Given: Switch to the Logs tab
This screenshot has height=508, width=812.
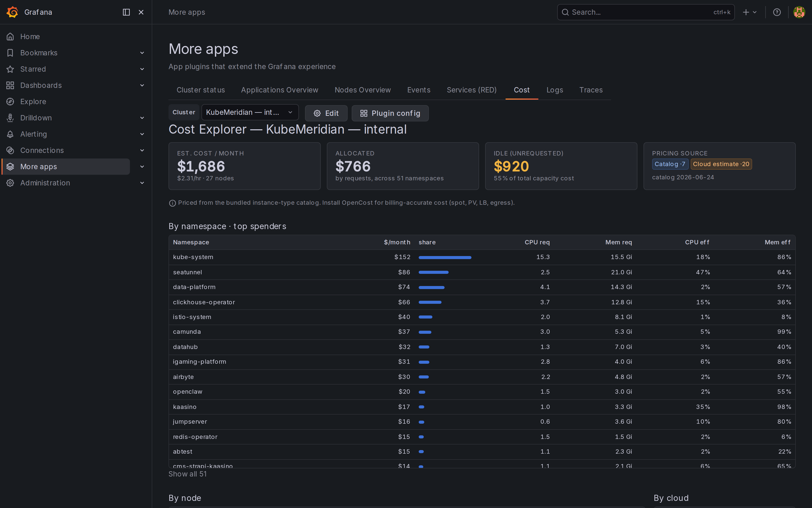Looking at the screenshot, I should pyautogui.click(x=555, y=90).
